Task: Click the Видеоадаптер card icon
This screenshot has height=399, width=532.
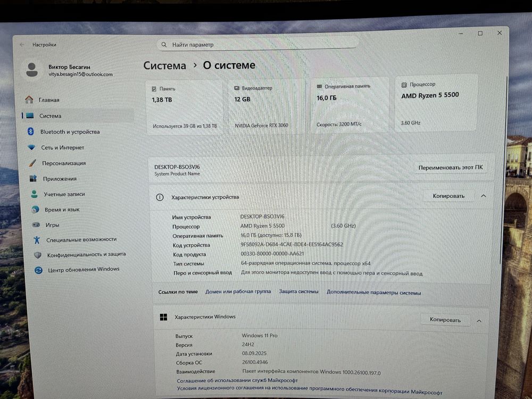Action: point(237,88)
